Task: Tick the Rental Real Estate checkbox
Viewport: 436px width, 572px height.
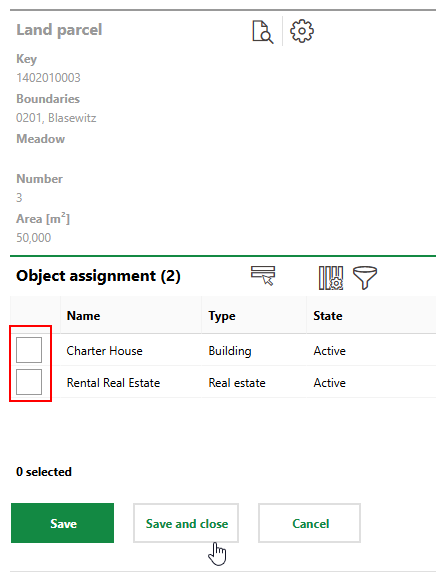Action: (x=29, y=382)
